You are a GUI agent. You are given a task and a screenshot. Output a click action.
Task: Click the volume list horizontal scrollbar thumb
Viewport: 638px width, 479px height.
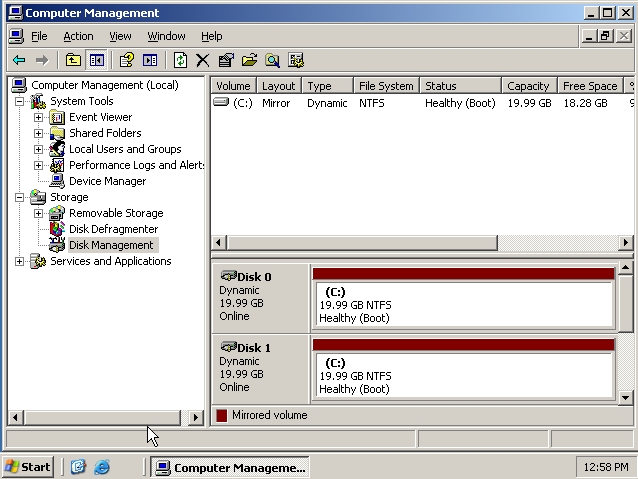tap(362, 243)
